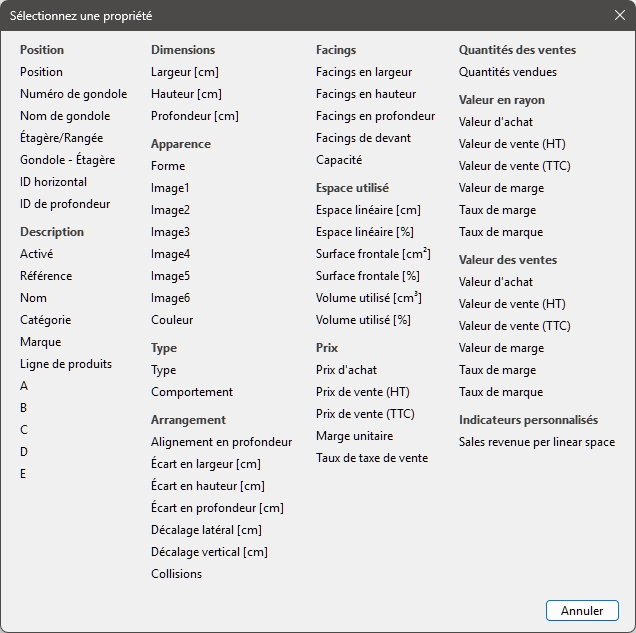Select the Quantités vendues property

pos(508,72)
